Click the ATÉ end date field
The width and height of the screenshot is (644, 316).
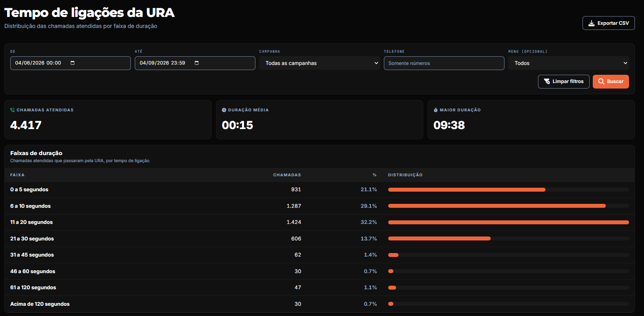(195, 63)
